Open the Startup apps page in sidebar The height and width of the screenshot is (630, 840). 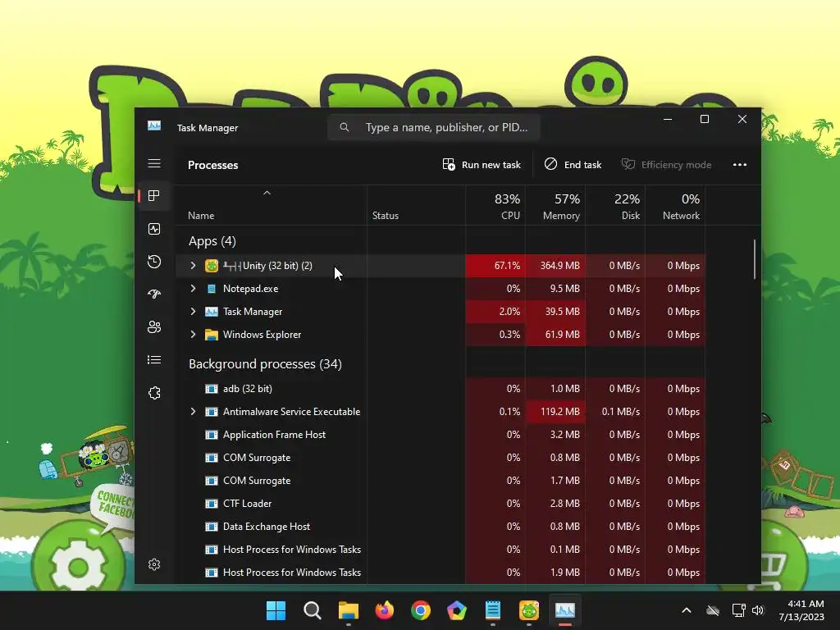pyautogui.click(x=154, y=294)
